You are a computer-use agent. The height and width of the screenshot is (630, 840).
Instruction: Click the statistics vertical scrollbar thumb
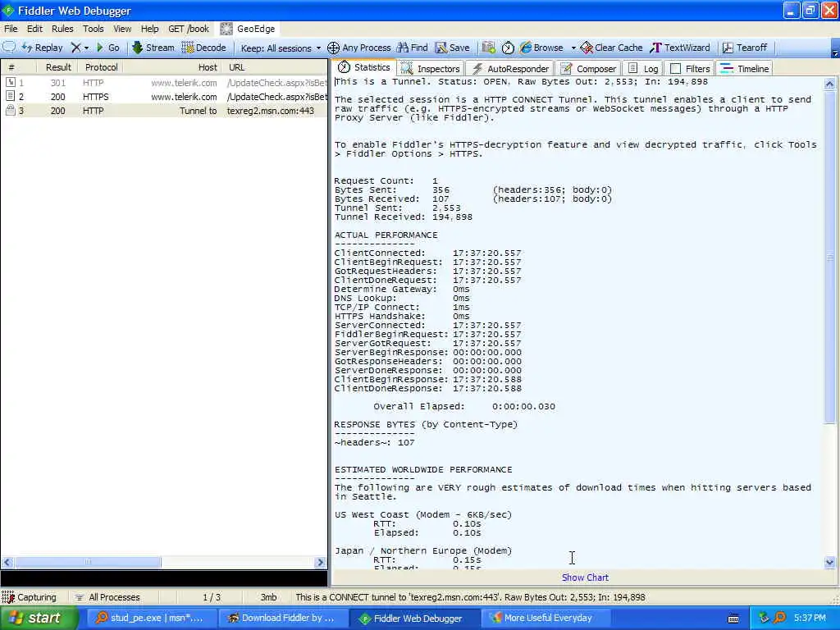click(x=829, y=257)
